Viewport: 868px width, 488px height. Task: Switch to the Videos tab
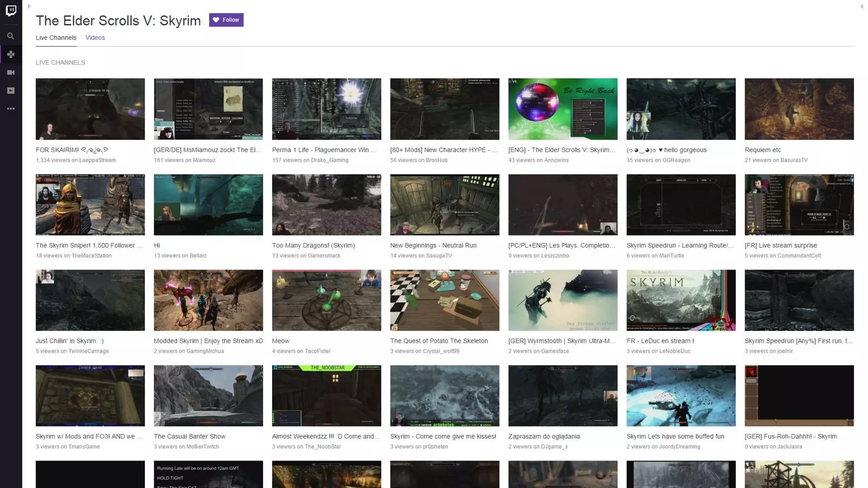95,38
